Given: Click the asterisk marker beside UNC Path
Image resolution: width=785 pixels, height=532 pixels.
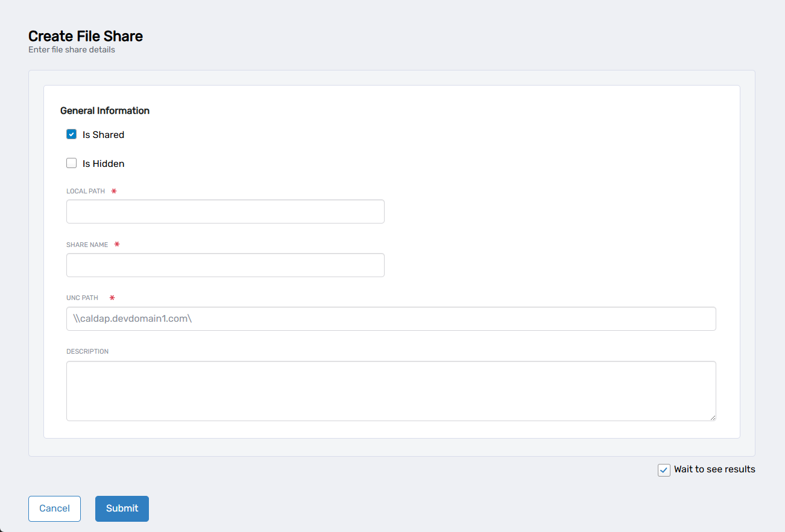Looking at the screenshot, I should pos(112,297).
